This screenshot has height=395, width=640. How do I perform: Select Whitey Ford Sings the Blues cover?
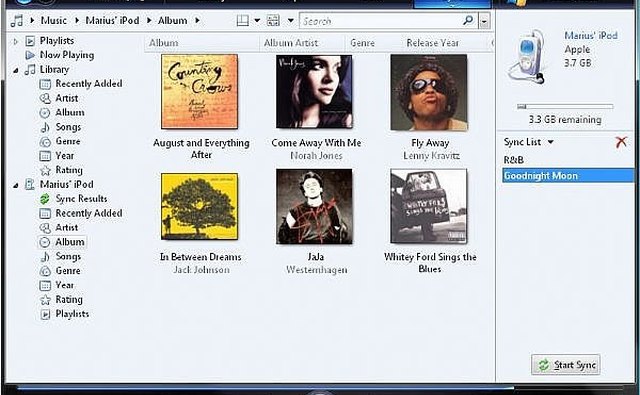point(429,206)
